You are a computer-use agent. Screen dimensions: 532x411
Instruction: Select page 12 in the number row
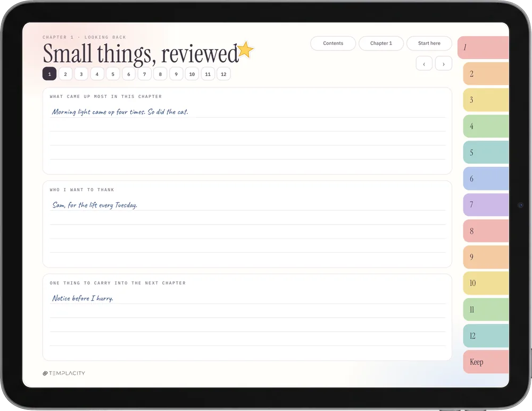(x=223, y=74)
